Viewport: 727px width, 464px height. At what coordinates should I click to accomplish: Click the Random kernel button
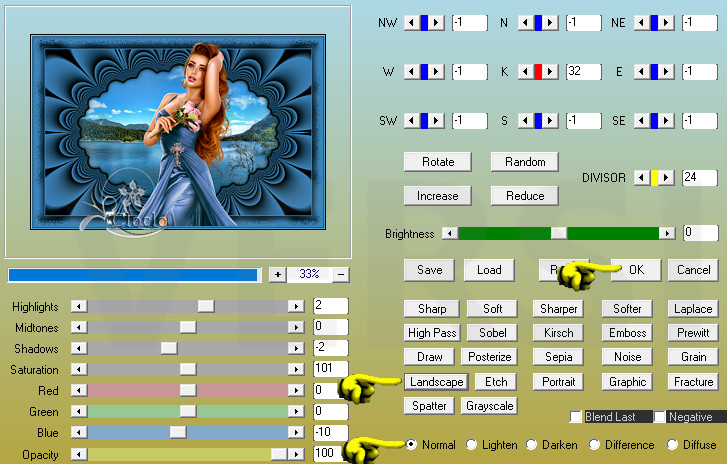[524, 162]
